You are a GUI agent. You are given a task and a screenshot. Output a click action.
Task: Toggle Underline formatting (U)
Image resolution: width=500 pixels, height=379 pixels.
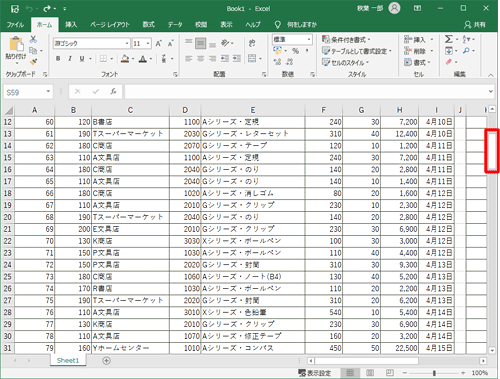[x=82, y=59]
